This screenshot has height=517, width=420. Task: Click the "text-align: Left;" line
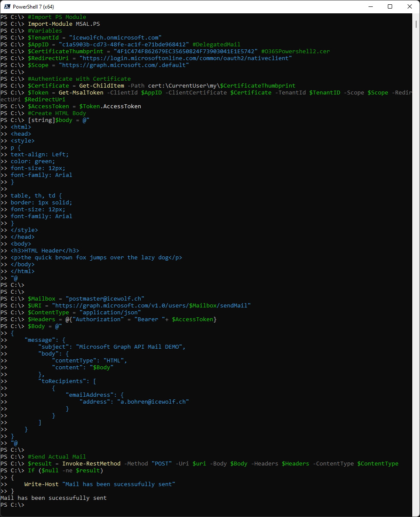[x=40, y=155]
